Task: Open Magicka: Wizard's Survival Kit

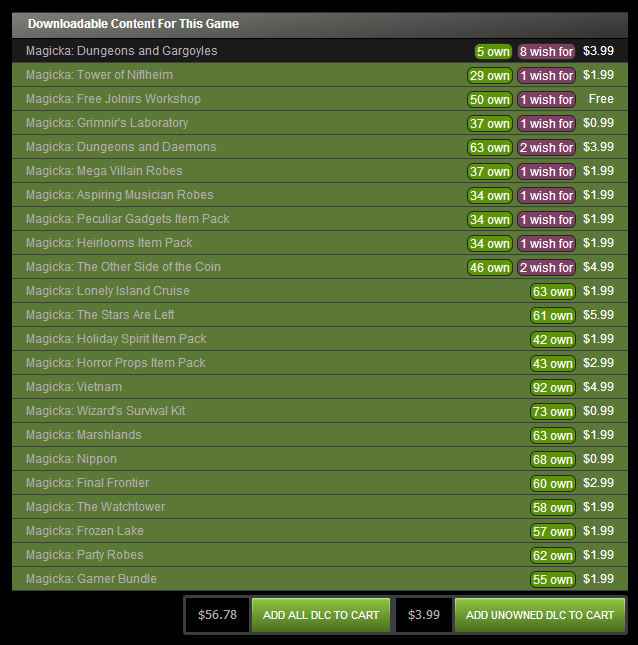Action: [320, 411]
